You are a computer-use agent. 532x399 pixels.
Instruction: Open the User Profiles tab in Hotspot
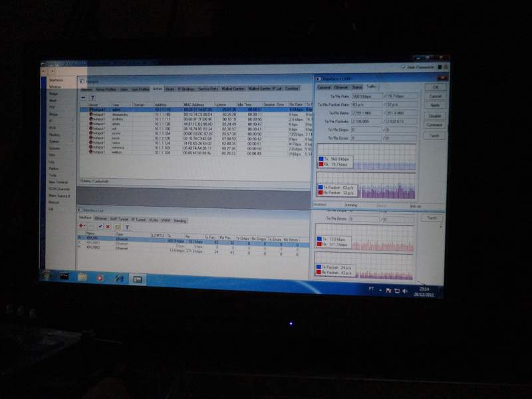click(x=140, y=89)
